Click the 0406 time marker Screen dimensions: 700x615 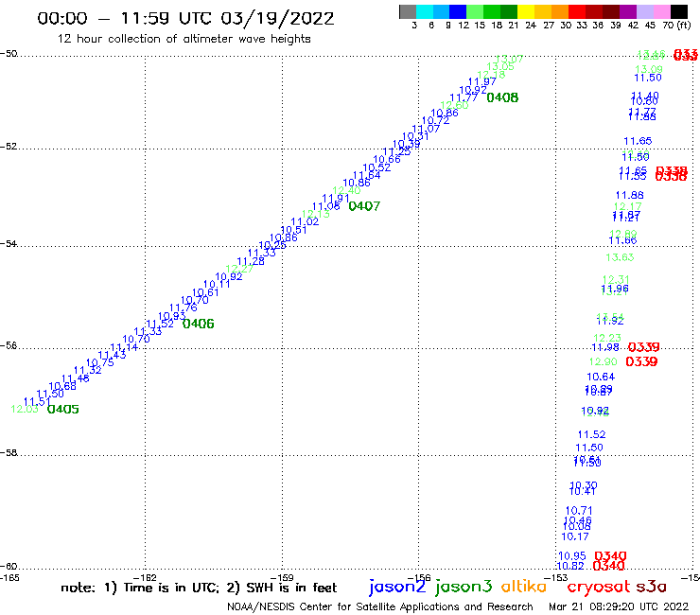pyautogui.click(x=199, y=324)
